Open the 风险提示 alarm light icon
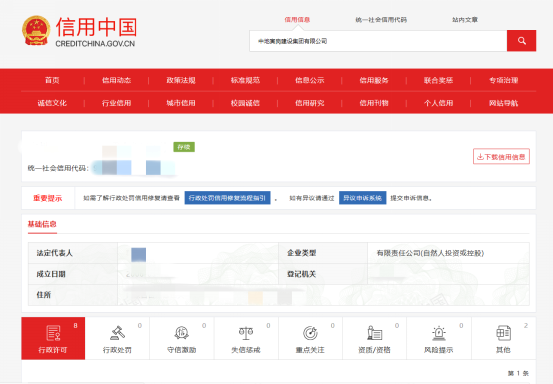Screen dimensions: 553x384 [439, 333]
